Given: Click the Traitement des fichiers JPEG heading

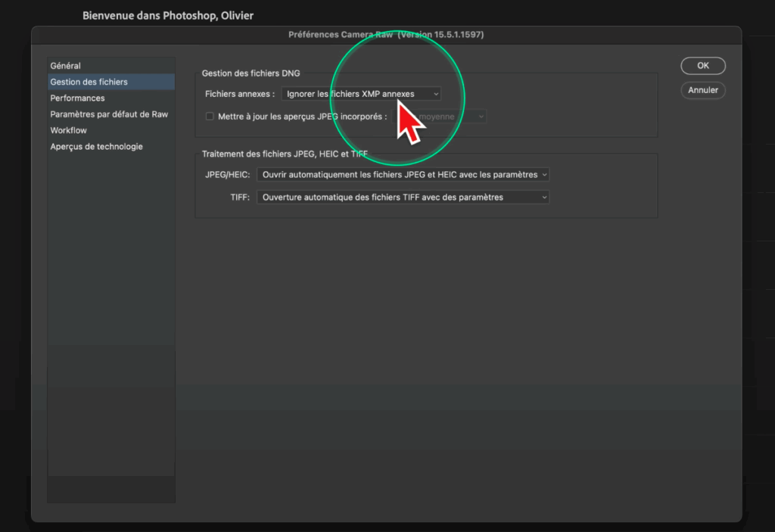Looking at the screenshot, I should [285, 154].
